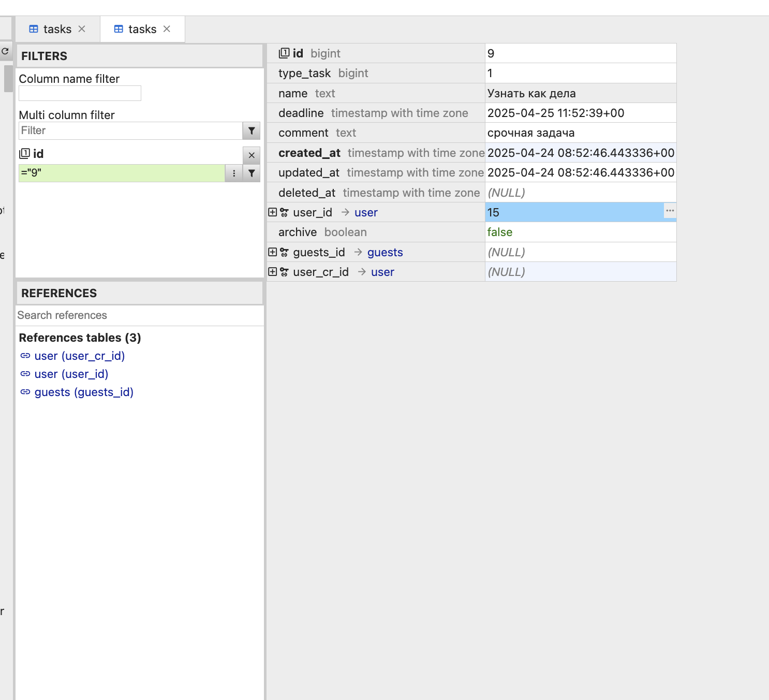The image size is (769, 700).
Task: Open the ellipsis editor for user_id value
Action: (x=670, y=211)
